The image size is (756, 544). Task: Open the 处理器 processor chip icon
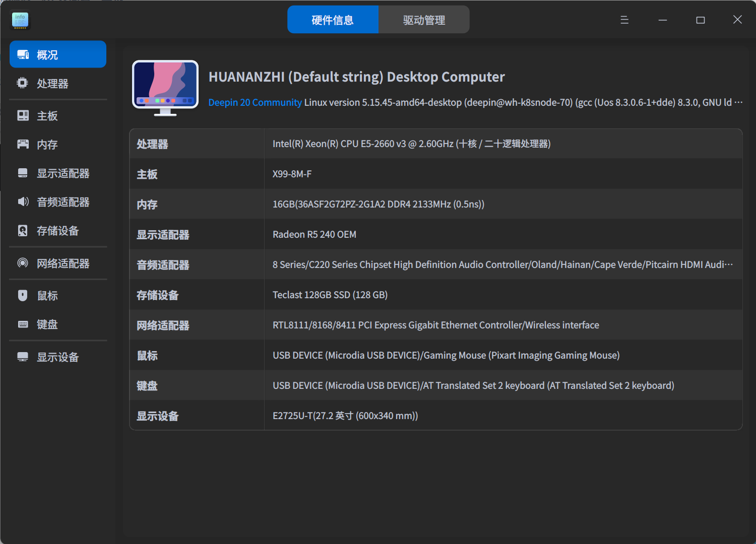[x=23, y=83]
